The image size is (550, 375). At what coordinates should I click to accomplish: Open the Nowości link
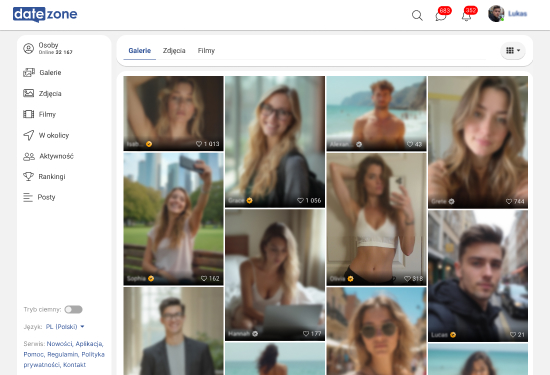(x=60, y=344)
